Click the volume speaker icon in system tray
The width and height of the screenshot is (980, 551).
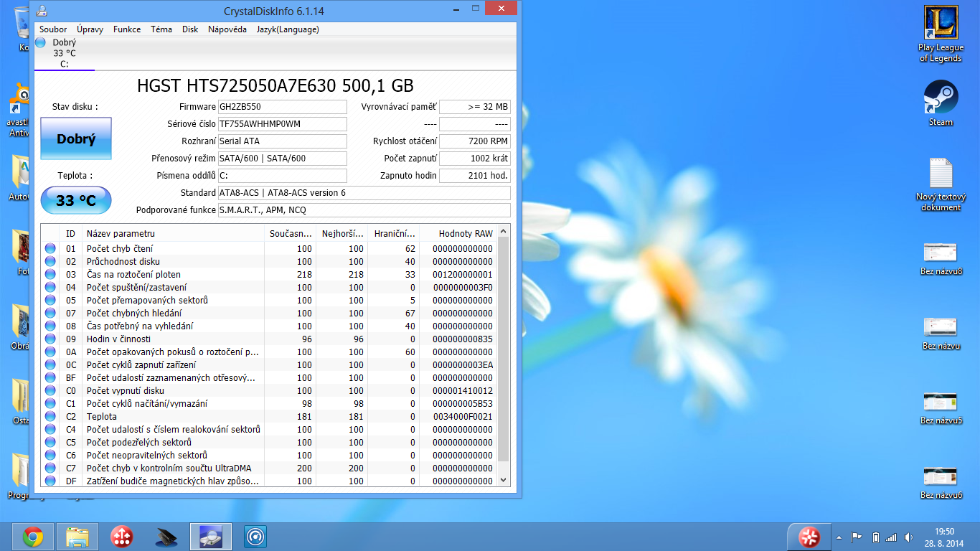coord(908,537)
